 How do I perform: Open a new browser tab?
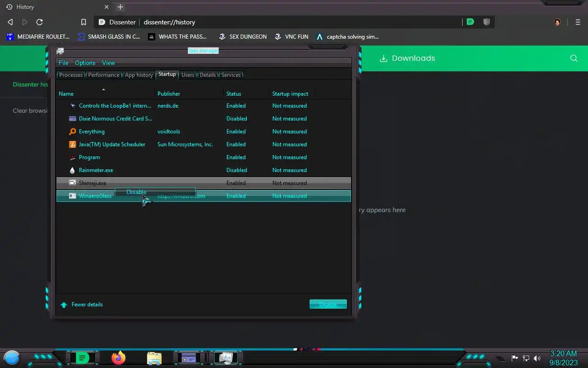(x=120, y=7)
